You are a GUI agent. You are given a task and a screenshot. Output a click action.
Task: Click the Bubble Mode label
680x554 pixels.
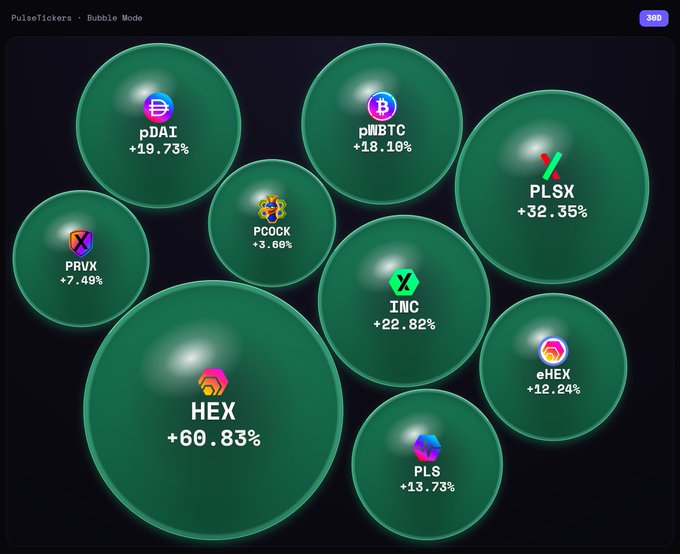[x=114, y=18]
